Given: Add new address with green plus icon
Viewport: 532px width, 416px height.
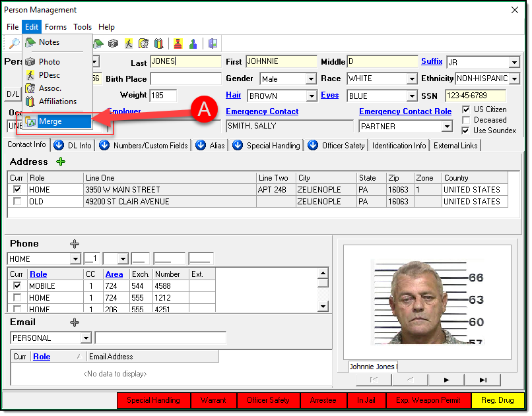Looking at the screenshot, I should [x=61, y=162].
